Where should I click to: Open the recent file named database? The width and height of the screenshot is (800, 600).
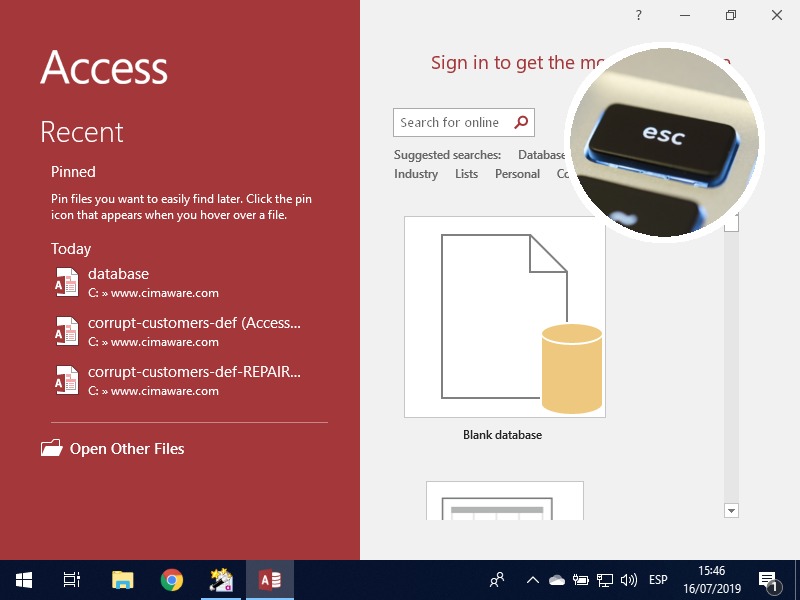click(x=118, y=274)
